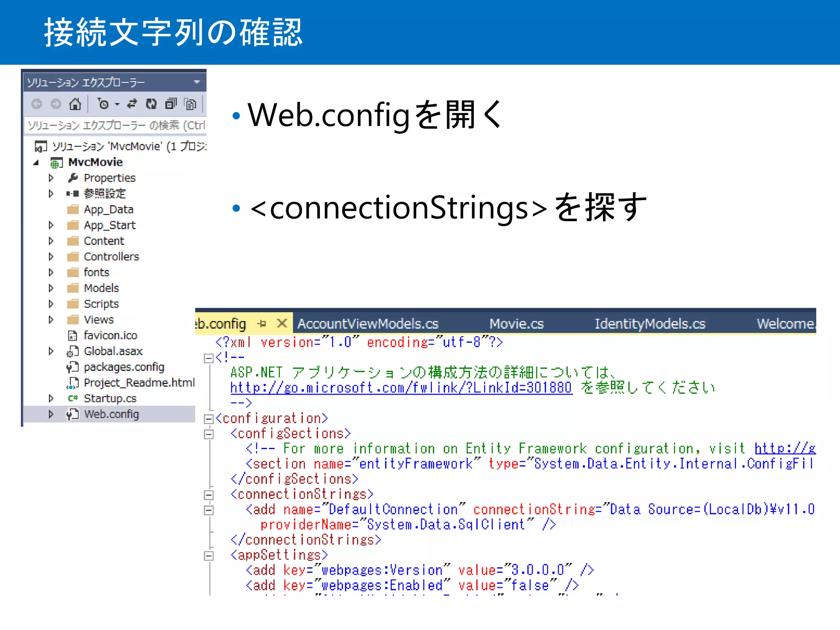Open the filter dropdown arrow beside clock icon
Image resolution: width=840 pixels, height=630 pixels.
[117, 105]
